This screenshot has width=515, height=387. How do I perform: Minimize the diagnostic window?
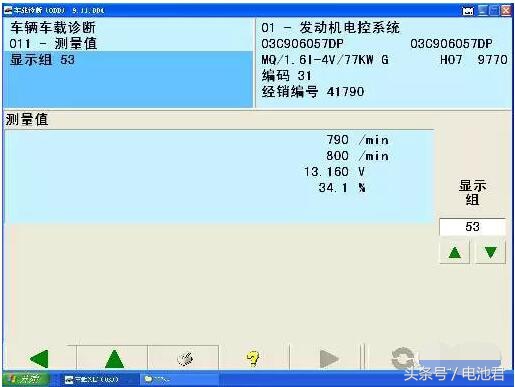tap(482, 11)
